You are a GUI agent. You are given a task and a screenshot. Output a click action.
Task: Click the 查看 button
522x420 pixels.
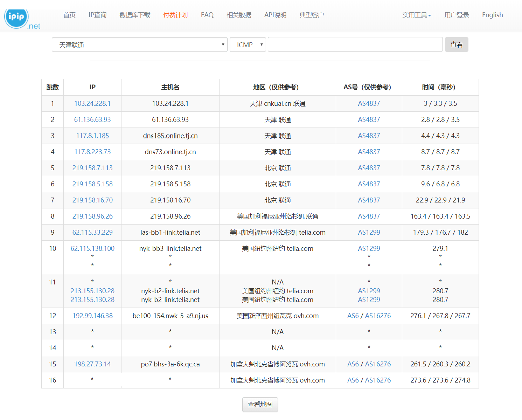coord(457,44)
